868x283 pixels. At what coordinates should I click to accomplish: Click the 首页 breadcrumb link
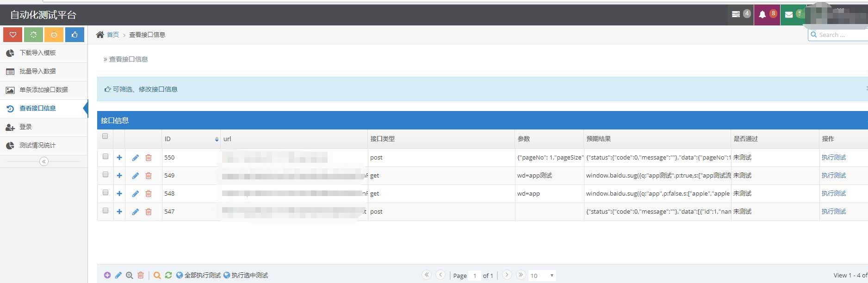pos(113,35)
